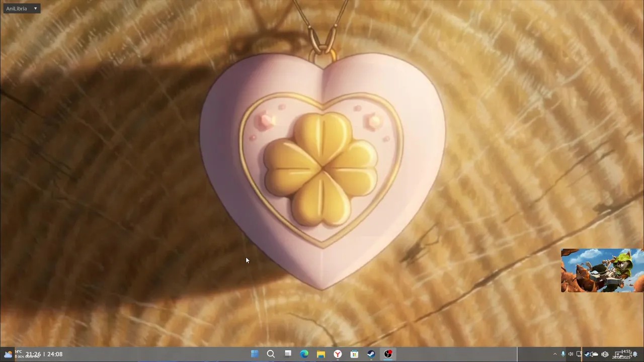Launch Microsoft Edge from the taskbar
644x362 pixels.
(x=304, y=354)
